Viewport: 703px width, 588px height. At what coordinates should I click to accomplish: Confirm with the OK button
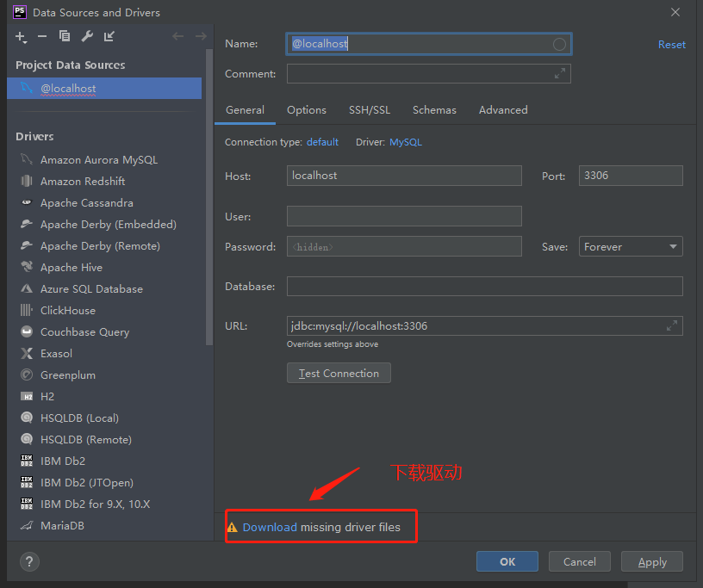click(x=507, y=561)
